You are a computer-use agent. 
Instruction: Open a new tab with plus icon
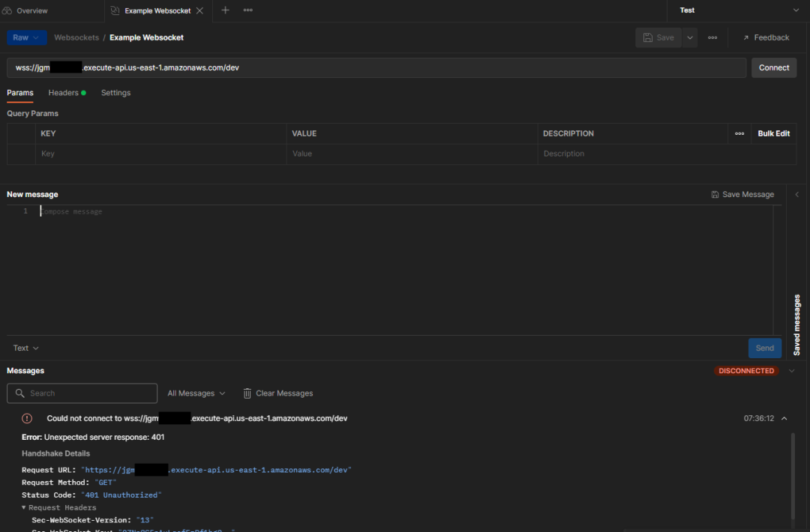pyautogui.click(x=225, y=10)
